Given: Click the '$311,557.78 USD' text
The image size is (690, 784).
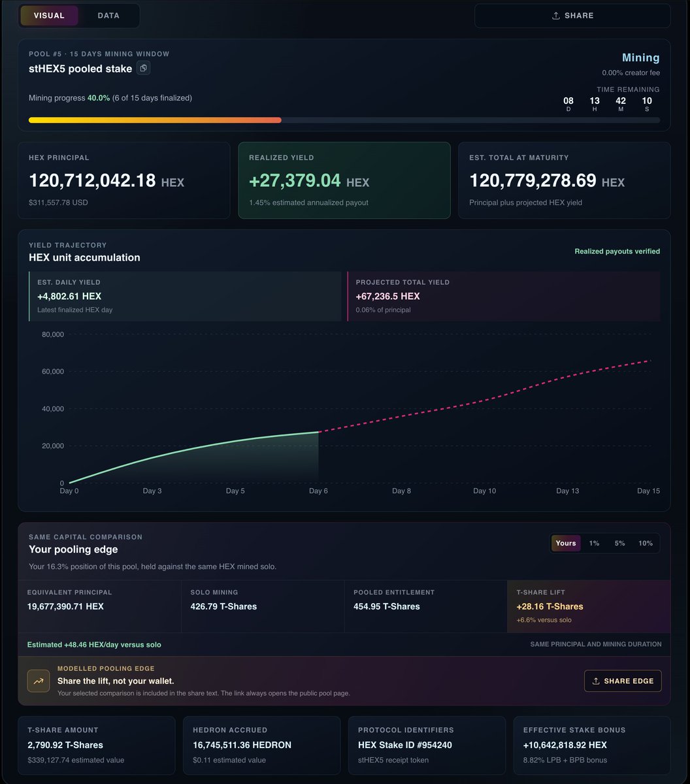Looking at the screenshot, I should [x=58, y=203].
